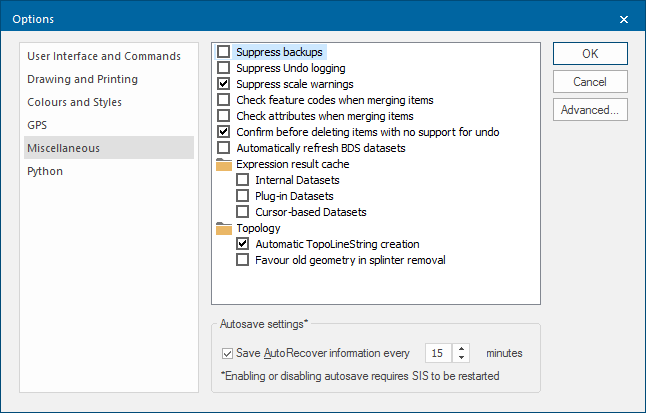The height and width of the screenshot is (413, 646).
Task: Tick the Internal Datasets checkbox
Action: pos(243,180)
